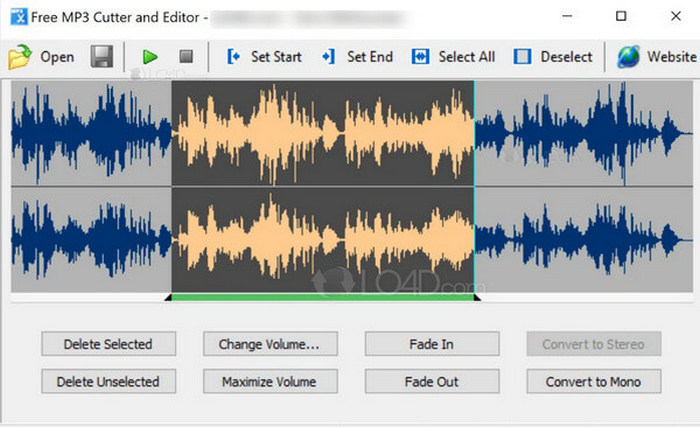Open the Change Volume dialog
The image size is (700, 427).
(270, 344)
